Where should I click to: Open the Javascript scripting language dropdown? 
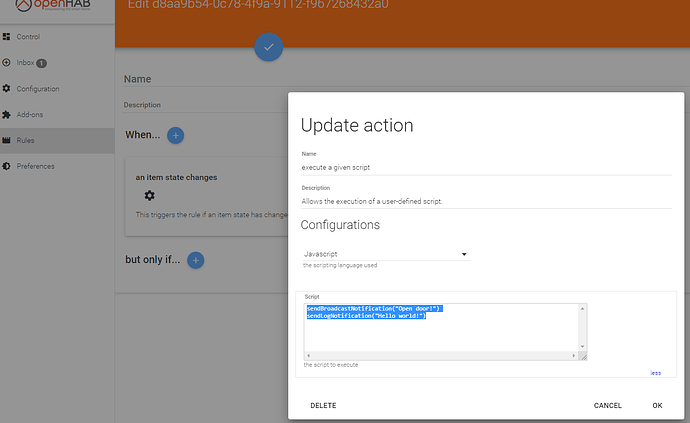click(x=385, y=254)
